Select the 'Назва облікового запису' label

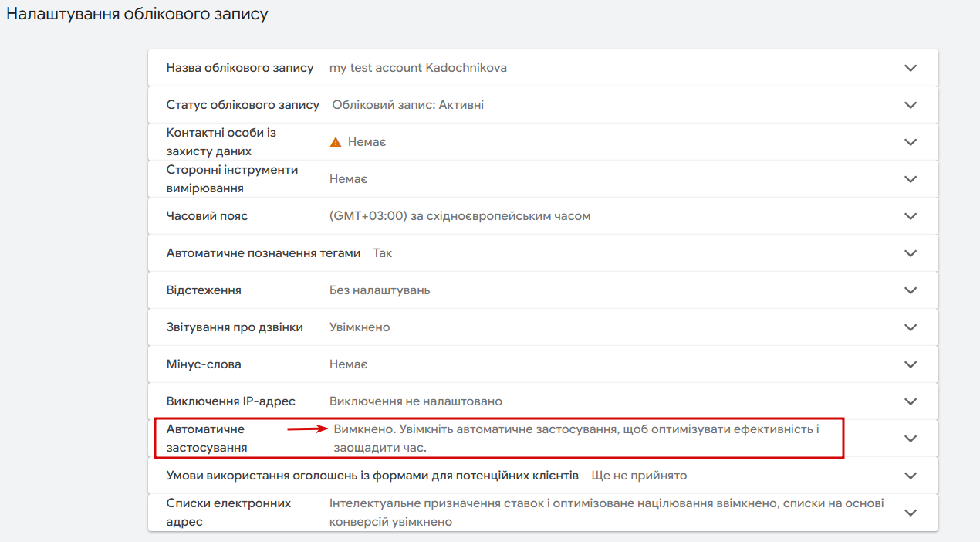tap(240, 68)
